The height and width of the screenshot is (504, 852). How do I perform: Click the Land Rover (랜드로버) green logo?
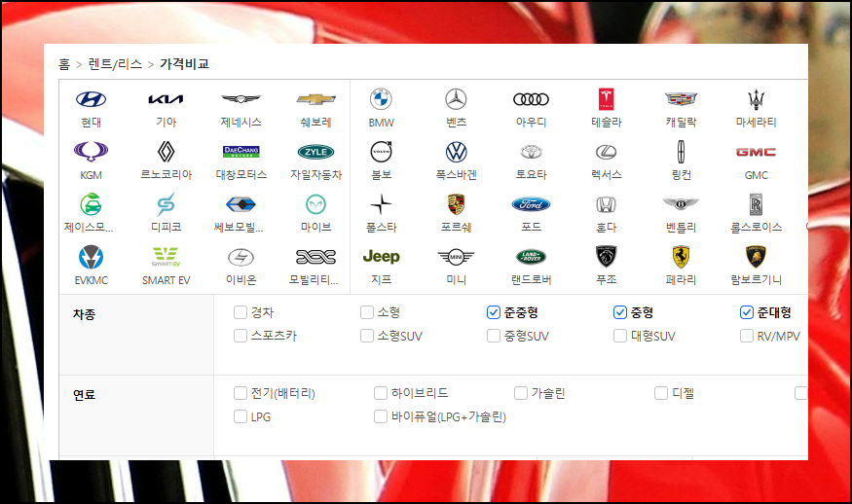point(531,256)
